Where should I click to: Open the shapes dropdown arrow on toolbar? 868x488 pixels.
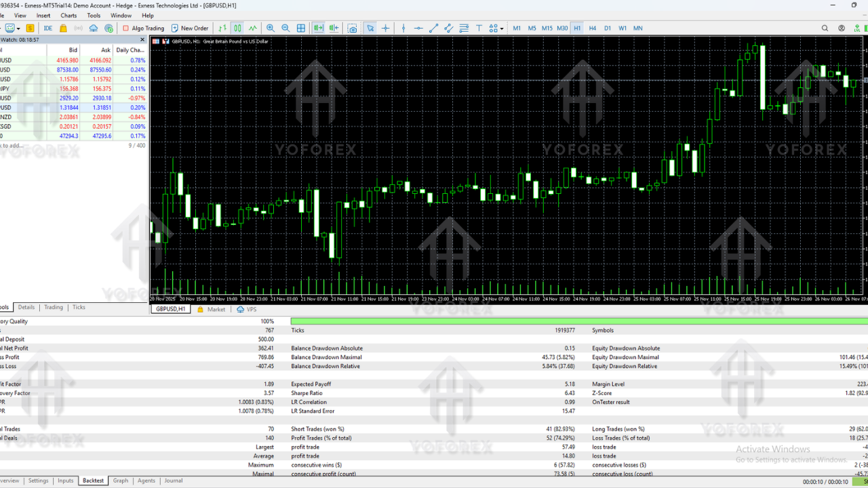coord(501,28)
